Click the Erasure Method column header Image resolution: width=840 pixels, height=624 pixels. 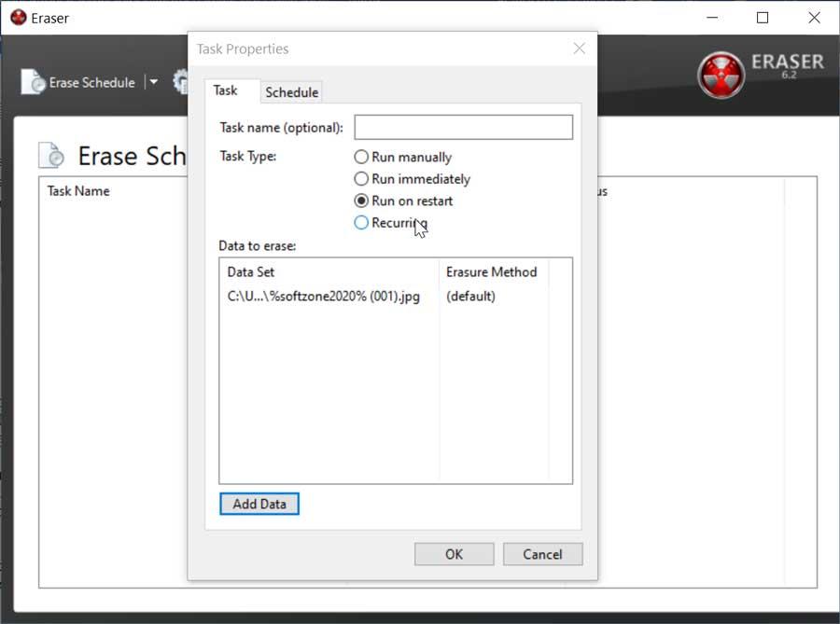click(x=493, y=271)
